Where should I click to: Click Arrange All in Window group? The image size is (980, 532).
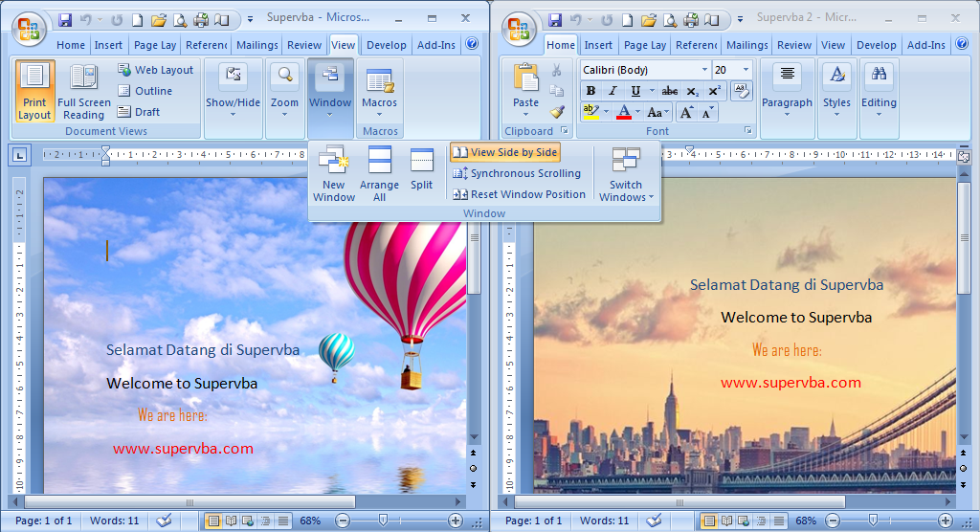[379, 173]
